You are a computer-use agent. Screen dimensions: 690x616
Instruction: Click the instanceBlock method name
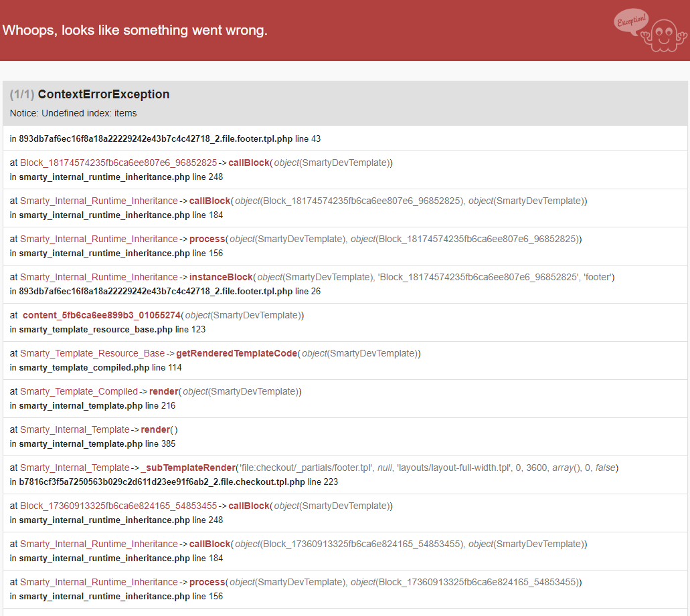221,277
